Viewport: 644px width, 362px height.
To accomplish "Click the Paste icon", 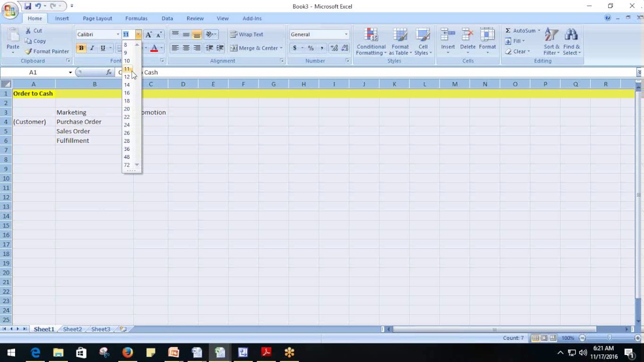I will [13, 36].
